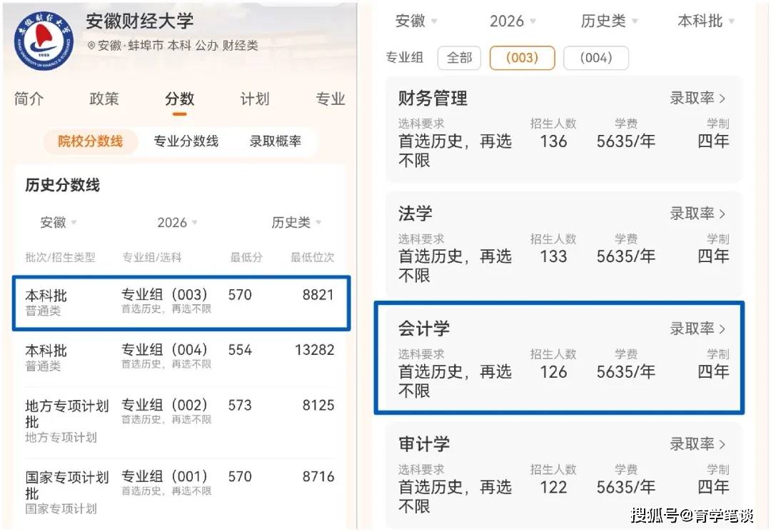The image size is (771, 532).
Task: Select the 院校分数线 segment
Action: point(91,141)
